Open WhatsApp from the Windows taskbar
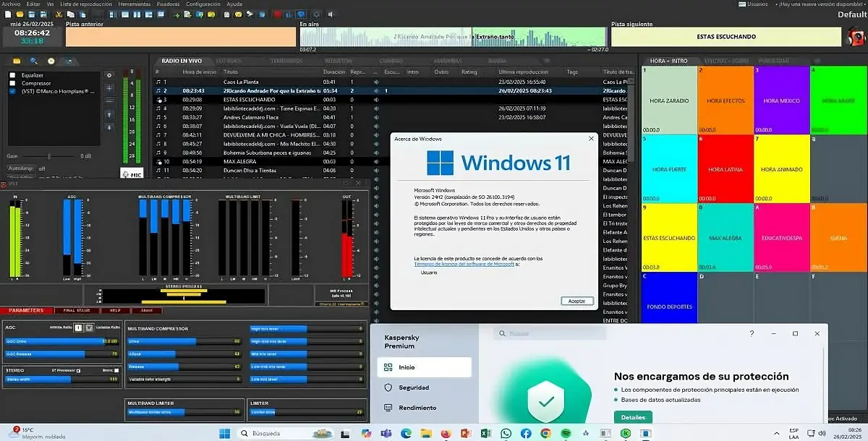This screenshot has width=868, height=441. point(505,434)
